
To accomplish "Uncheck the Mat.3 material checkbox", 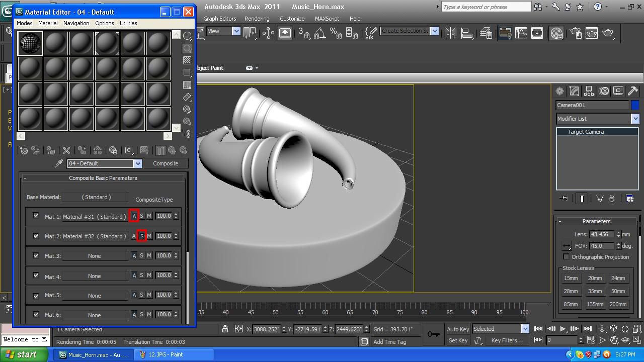I will [x=36, y=255].
